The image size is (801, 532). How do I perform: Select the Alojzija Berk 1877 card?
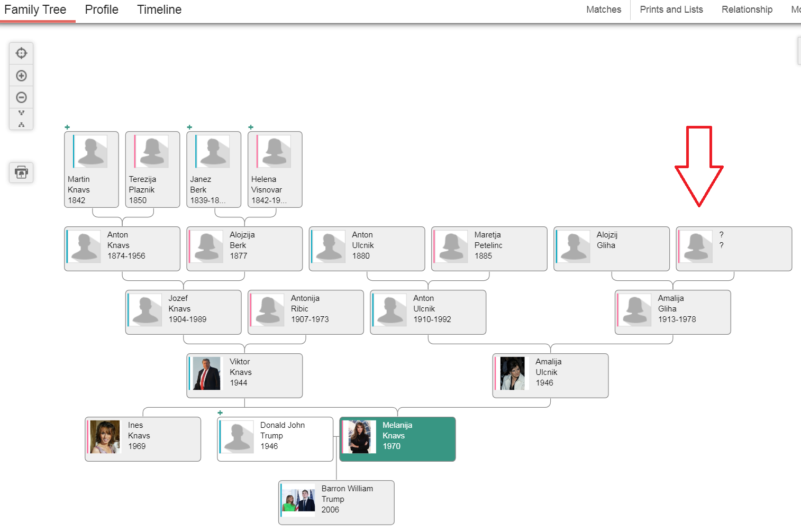pyautogui.click(x=244, y=249)
